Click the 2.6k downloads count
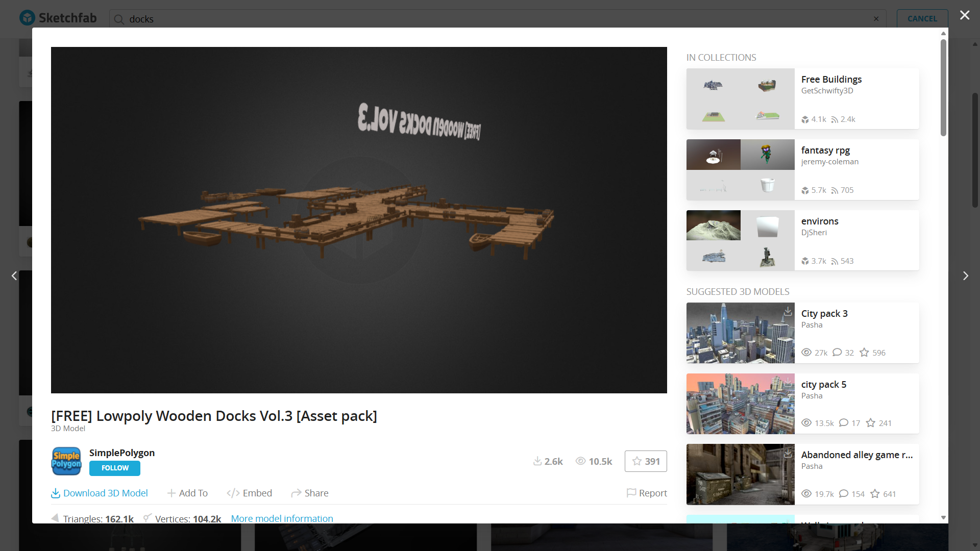The image size is (980, 551). click(548, 461)
